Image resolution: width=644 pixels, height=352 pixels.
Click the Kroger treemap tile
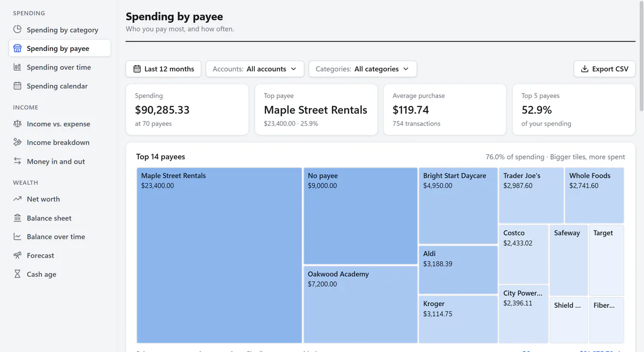(458, 319)
